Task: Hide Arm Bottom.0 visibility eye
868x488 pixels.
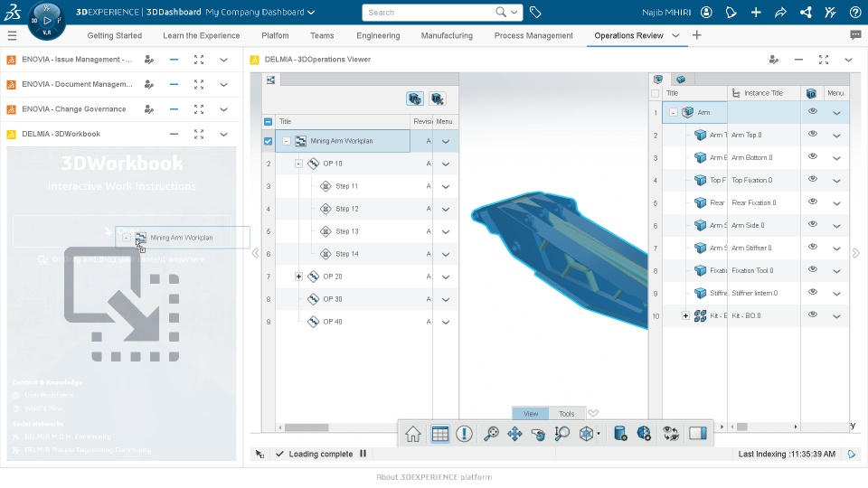Action: point(813,156)
